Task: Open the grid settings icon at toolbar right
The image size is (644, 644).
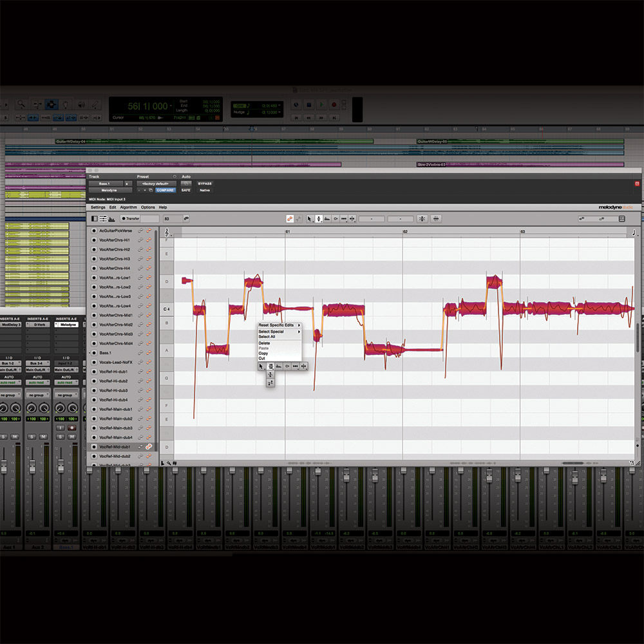Action: point(622,219)
